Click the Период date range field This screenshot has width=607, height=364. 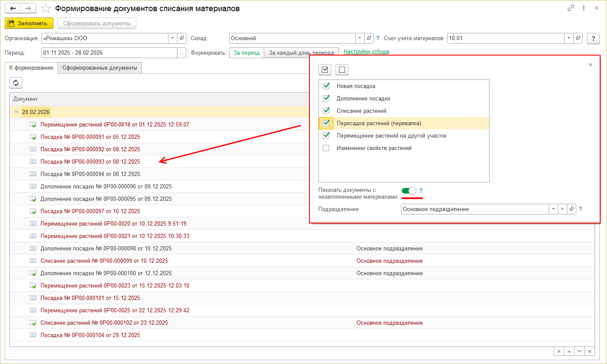pyautogui.click(x=109, y=53)
